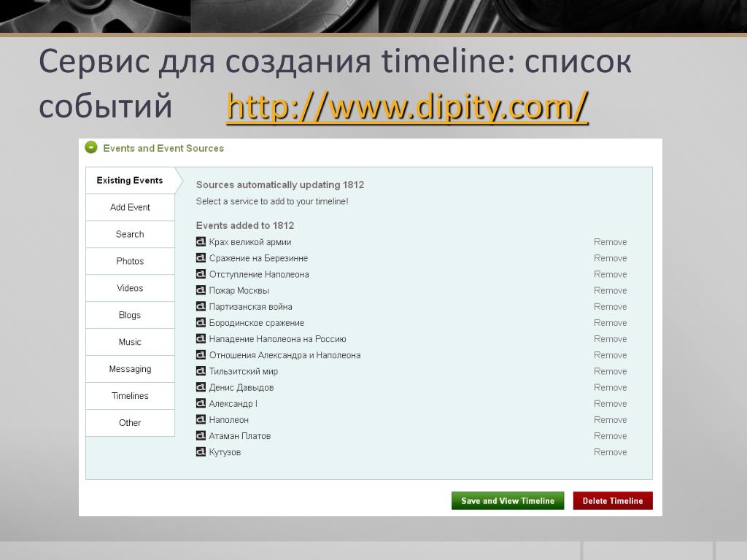Open the Photos tab
This screenshot has width=747, height=560.
click(x=130, y=261)
